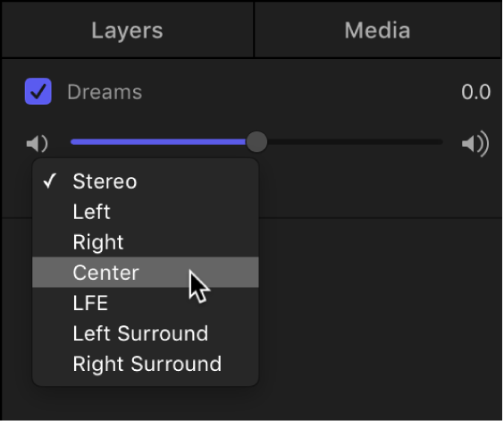
Task: Pick the LFE channel option
Action: (146, 303)
